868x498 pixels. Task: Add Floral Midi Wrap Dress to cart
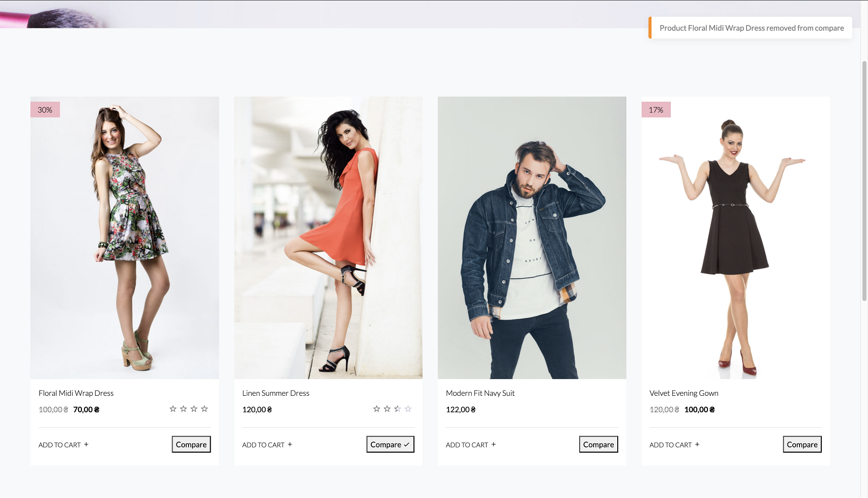tap(64, 445)
